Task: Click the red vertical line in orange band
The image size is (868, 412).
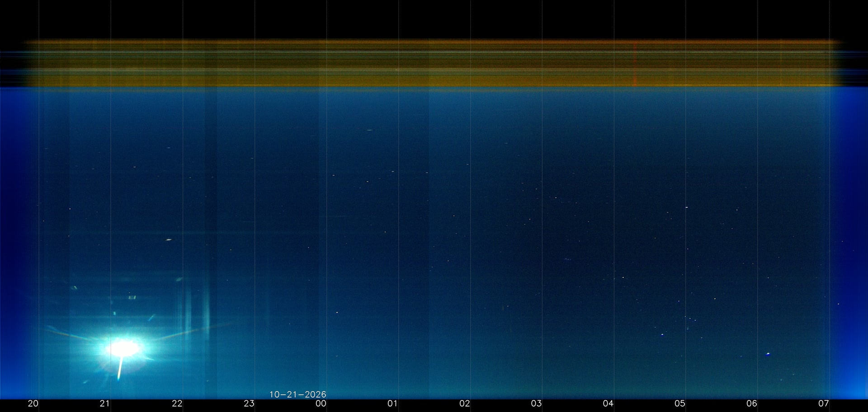Action: (x=635, y=63)
